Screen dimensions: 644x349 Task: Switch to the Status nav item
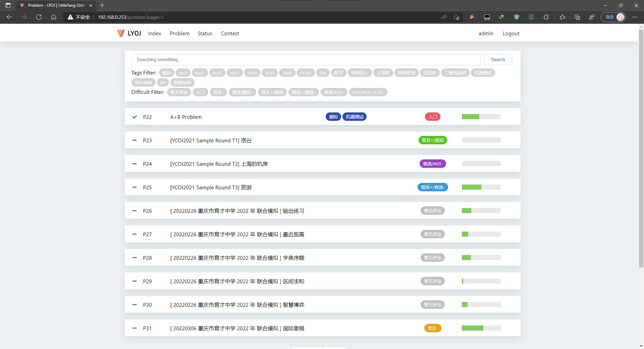tap(205, 33)
